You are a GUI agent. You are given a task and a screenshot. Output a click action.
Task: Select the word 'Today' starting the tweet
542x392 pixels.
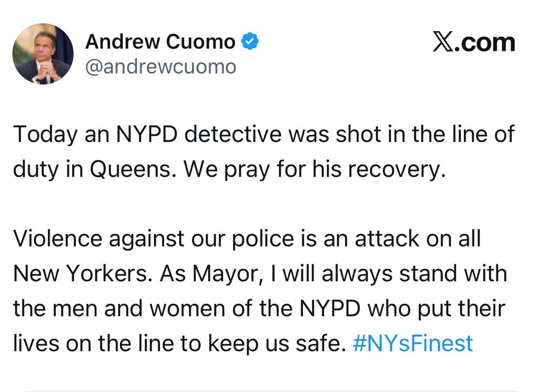[x=46, y=134]
